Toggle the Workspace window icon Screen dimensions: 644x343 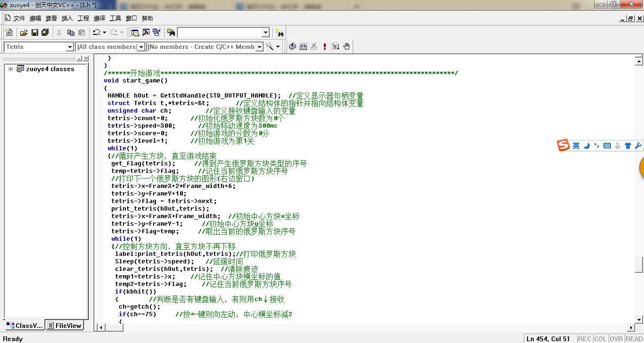tap(135, 33)
